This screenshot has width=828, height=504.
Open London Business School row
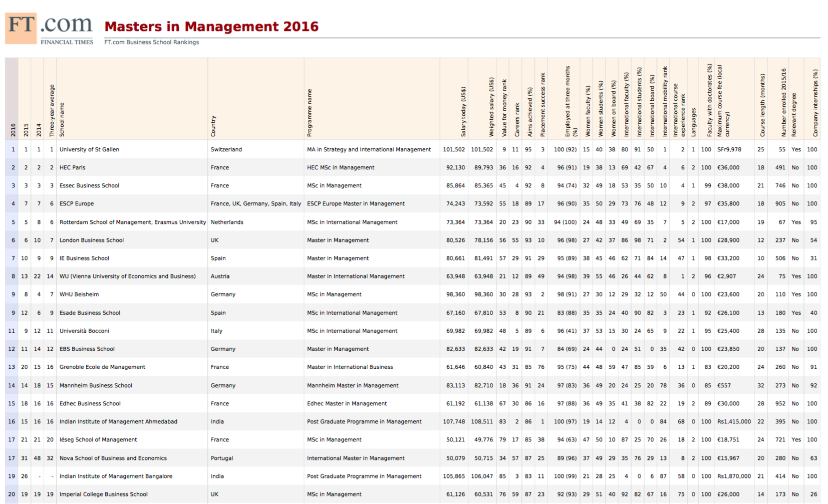91,240
